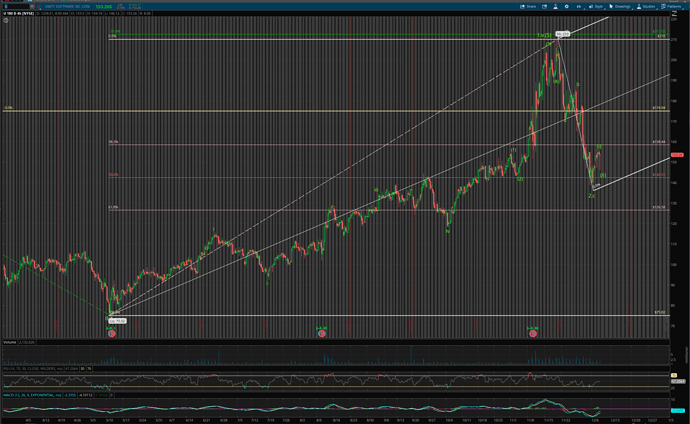This screenshot has height=424, width=690.
Task: Select the 38.2% Fibonacci level label
Action: (x=113, y=142)
